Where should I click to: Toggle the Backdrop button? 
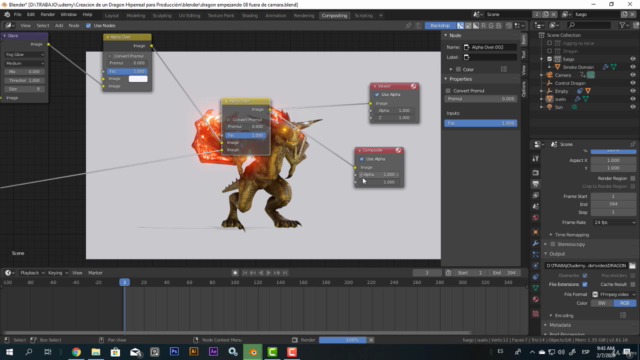coord(440,25)
